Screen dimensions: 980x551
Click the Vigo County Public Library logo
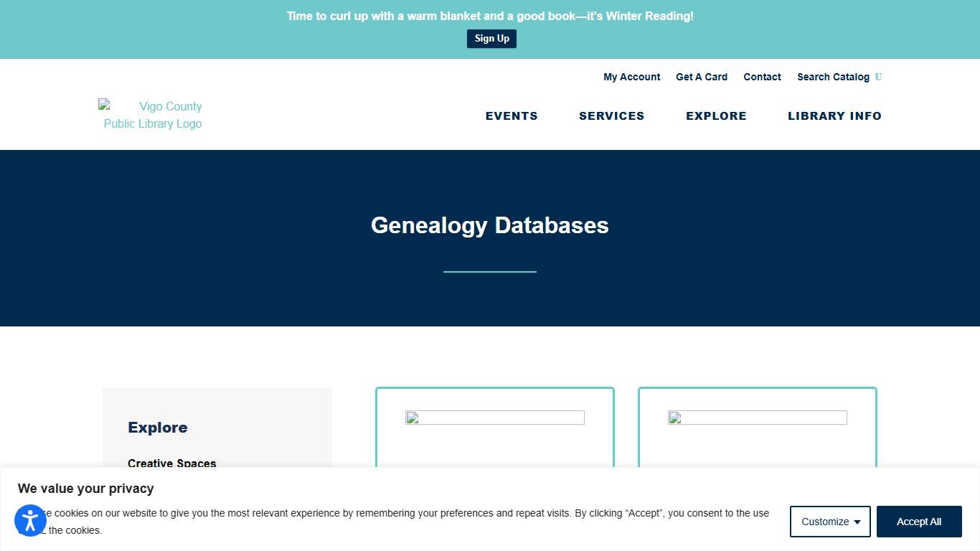coord(151,115)
